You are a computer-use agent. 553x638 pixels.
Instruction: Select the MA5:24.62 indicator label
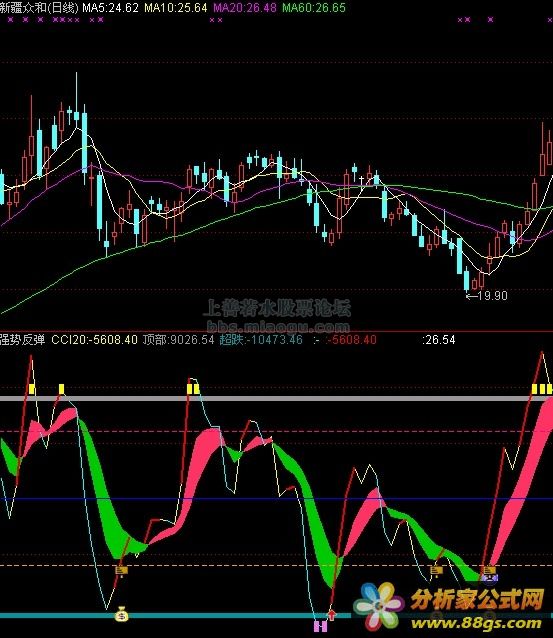(110, 7)
